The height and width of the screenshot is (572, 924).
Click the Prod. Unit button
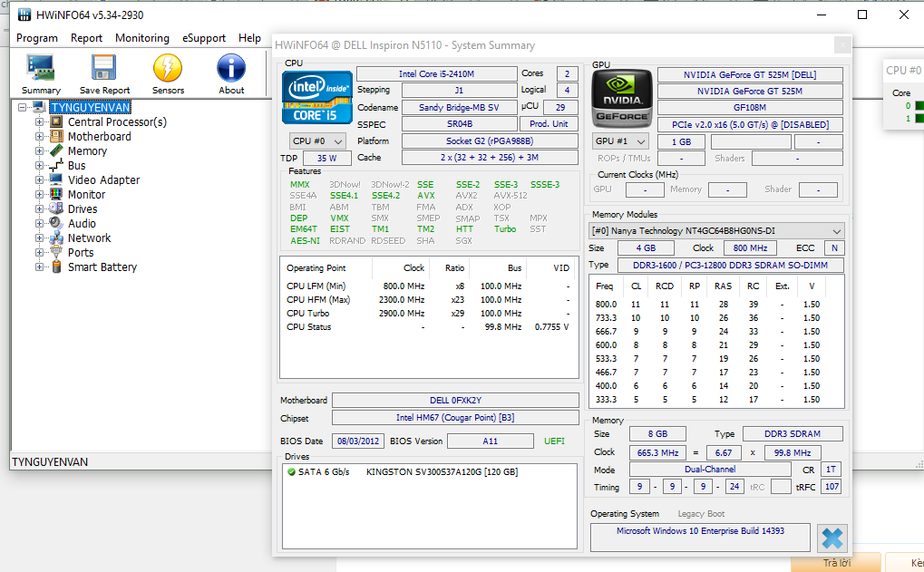click(549, 123)
